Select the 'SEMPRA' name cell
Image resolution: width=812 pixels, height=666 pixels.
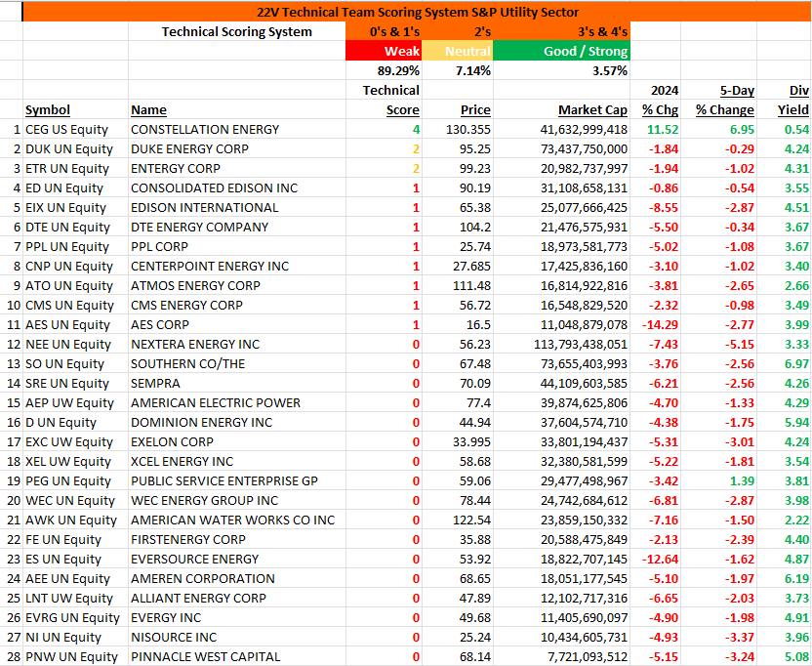coord(236,383)
